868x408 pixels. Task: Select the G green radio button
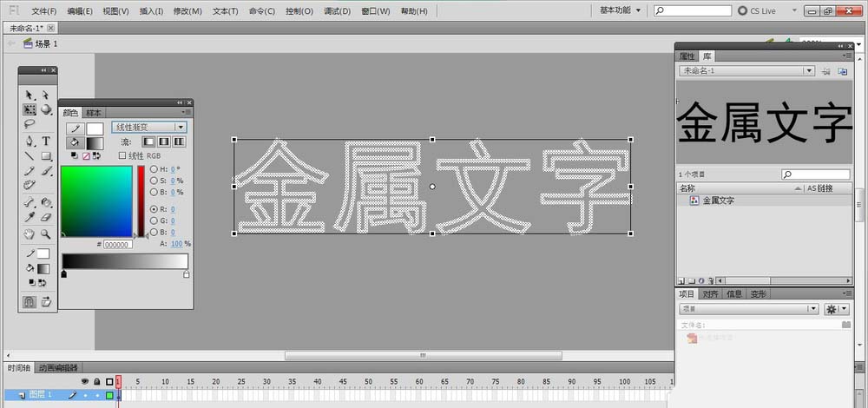coord(154,220)
